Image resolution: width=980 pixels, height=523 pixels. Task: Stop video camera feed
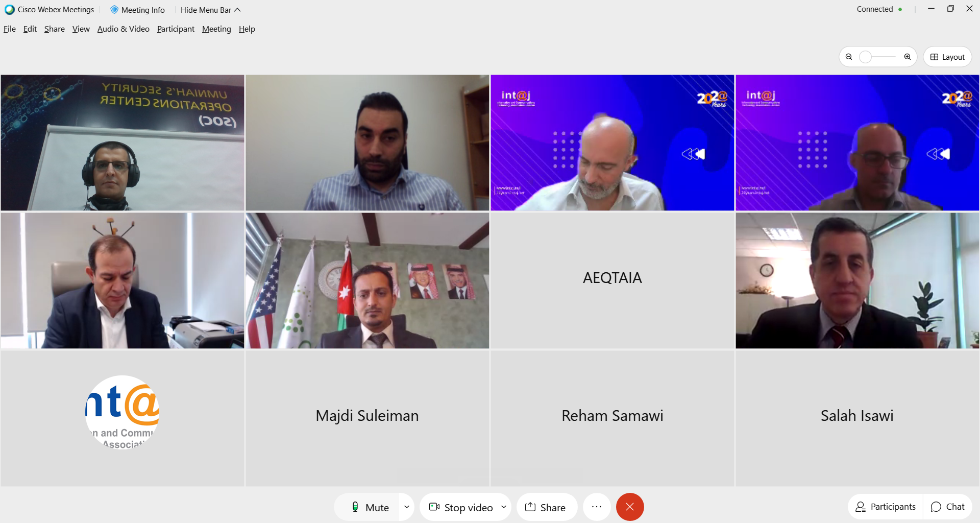461,507
